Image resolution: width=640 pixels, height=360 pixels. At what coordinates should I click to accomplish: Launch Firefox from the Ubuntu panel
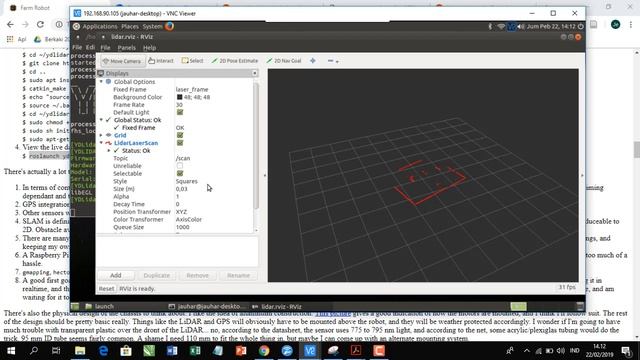pos(169,26)
